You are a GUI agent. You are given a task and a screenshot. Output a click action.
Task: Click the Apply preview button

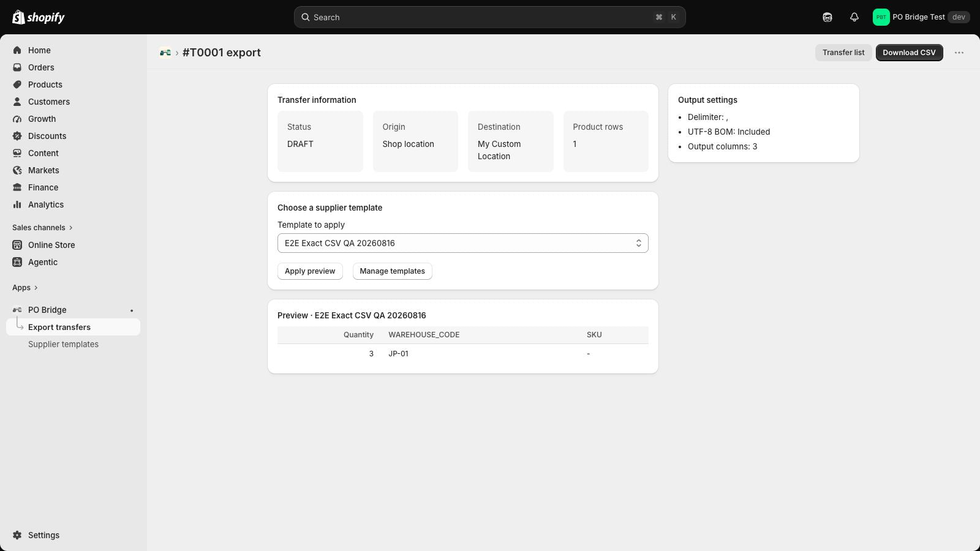click(x=310, y=271)
